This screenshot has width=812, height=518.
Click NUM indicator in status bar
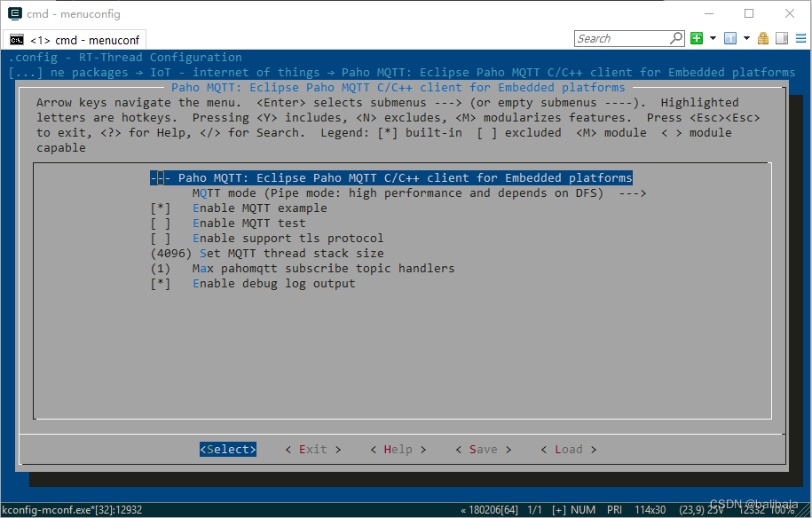583,510
